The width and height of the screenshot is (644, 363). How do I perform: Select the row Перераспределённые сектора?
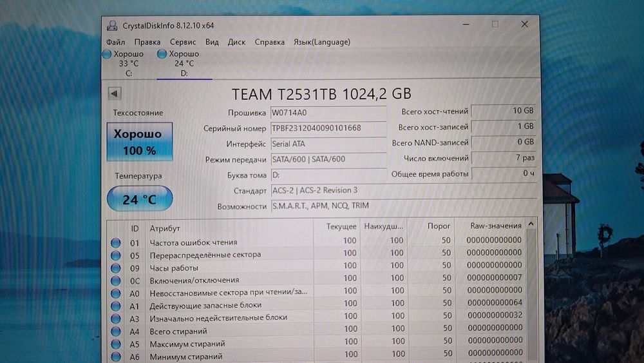coord(316,253)
